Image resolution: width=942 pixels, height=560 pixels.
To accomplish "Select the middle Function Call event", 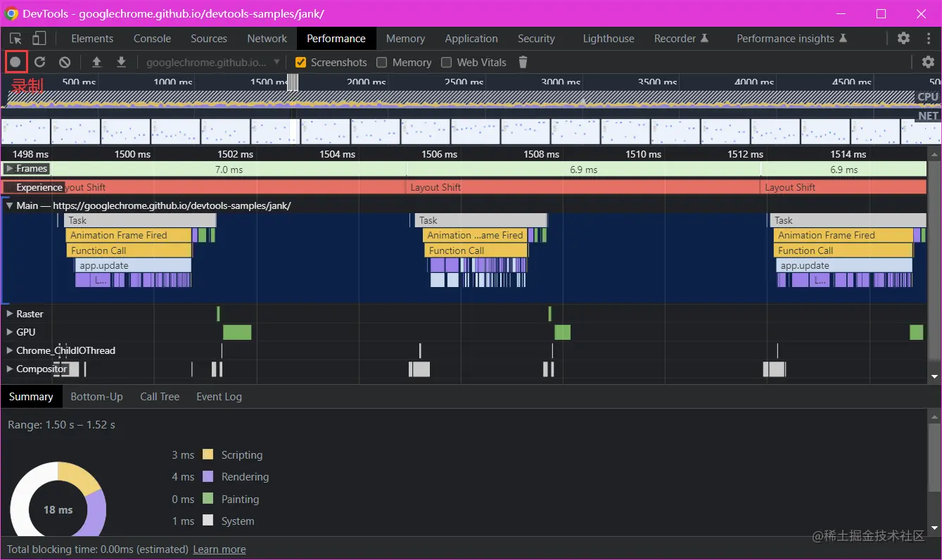I will pos(476,250).
